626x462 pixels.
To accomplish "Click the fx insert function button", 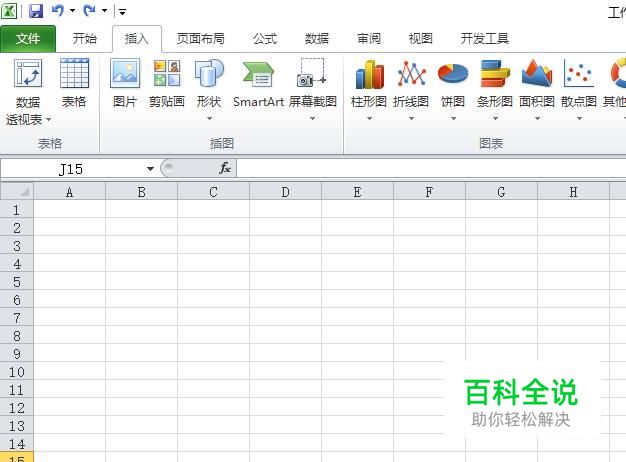I will pyautogui.click(x=225, y=168).
